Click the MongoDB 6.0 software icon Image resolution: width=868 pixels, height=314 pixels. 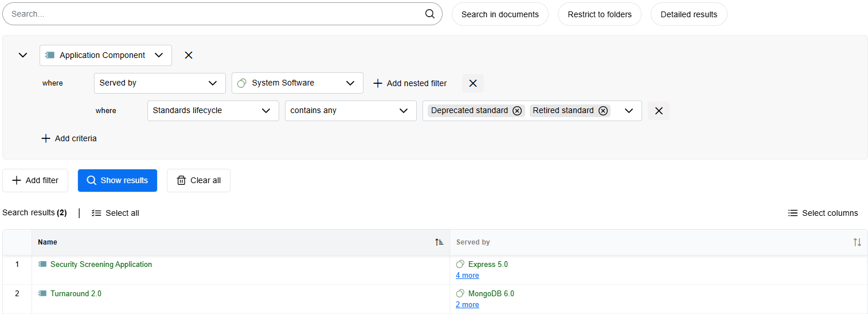460,294
